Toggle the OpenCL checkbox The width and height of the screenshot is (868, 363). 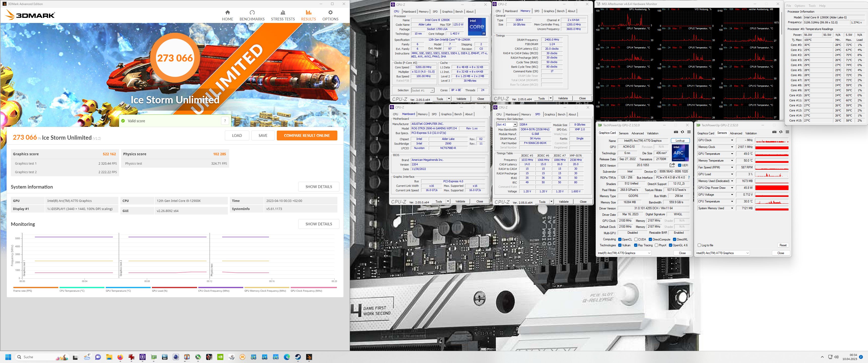[620, 239]
